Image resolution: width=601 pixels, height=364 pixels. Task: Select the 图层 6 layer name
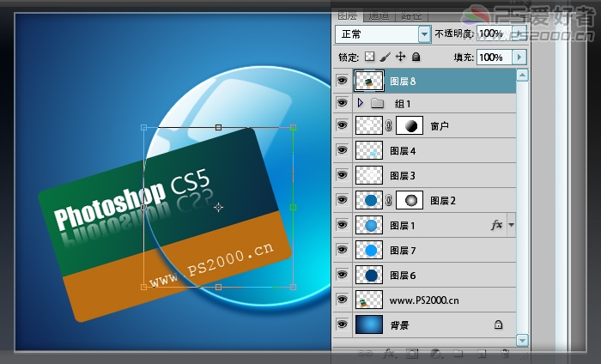click(403, 276)
